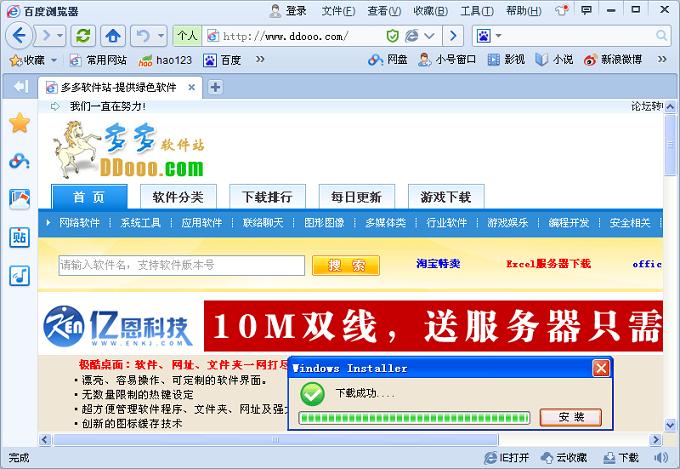Open the hao123 bookmark
Viewport: 680px width, 469px height.
[x=165, y=60]
